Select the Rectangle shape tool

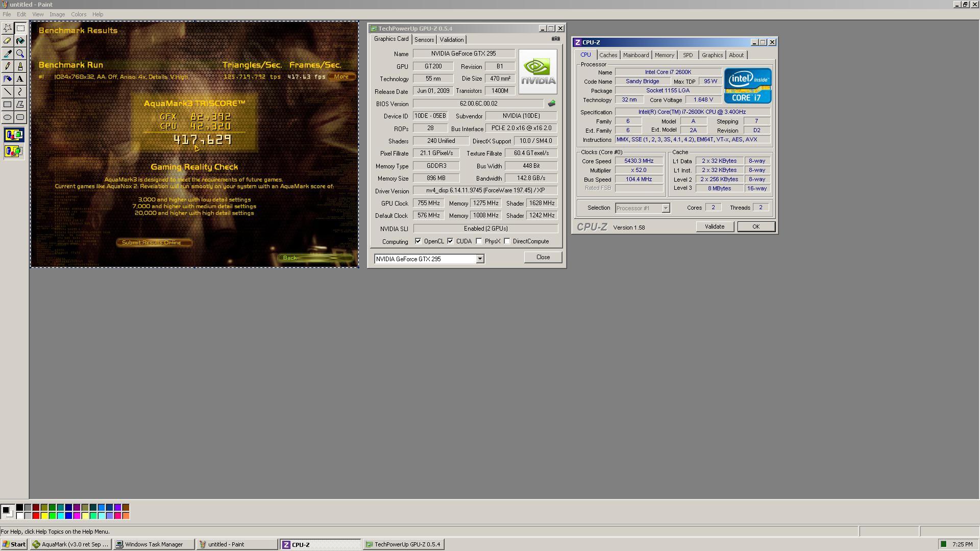point(8,105)
